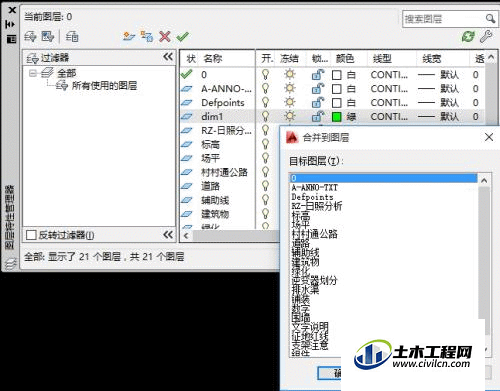
Task: Toggle the bulb for Defpoints layer
Action: coord(265,102)
